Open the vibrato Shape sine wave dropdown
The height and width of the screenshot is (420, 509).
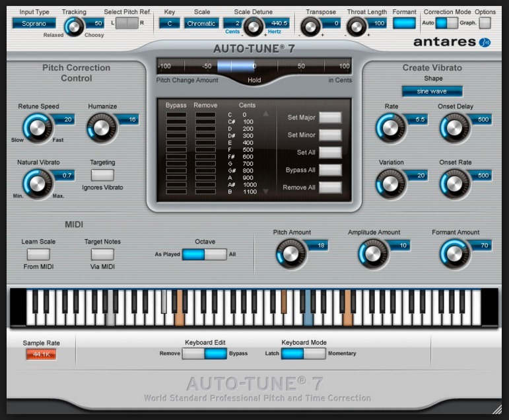tap(432, 91)
